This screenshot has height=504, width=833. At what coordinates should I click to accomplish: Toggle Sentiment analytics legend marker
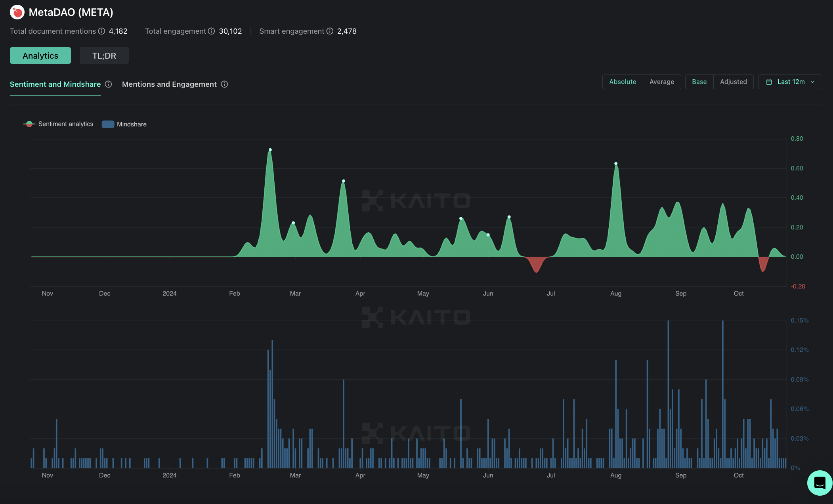pos(29,124)
